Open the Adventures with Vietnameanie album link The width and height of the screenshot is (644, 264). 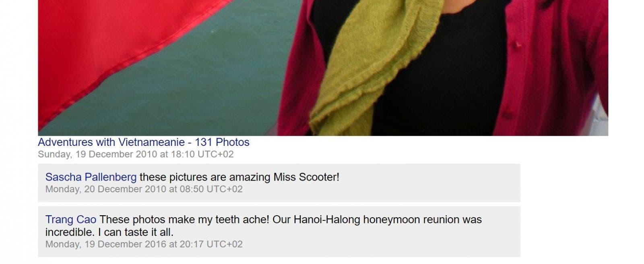[x=143, y=142]
